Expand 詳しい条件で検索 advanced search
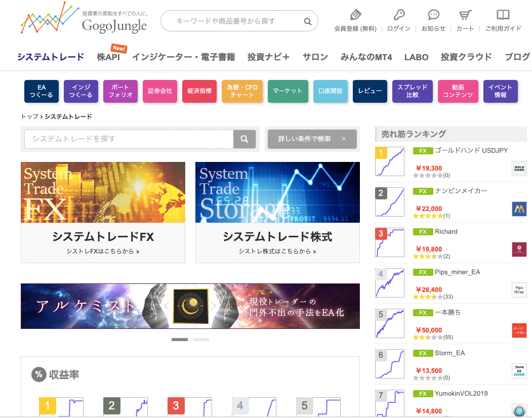The image size is (532, 418). click(x=312, y=139)
